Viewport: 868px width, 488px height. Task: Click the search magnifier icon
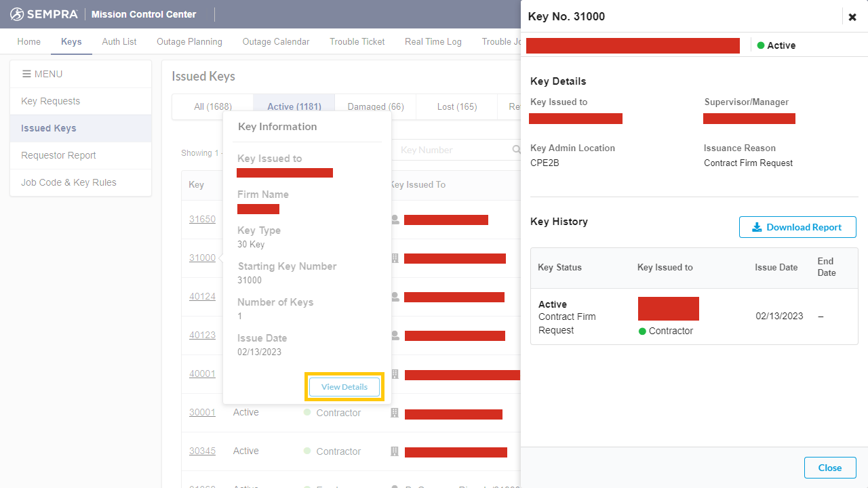(x=516, y=150)
